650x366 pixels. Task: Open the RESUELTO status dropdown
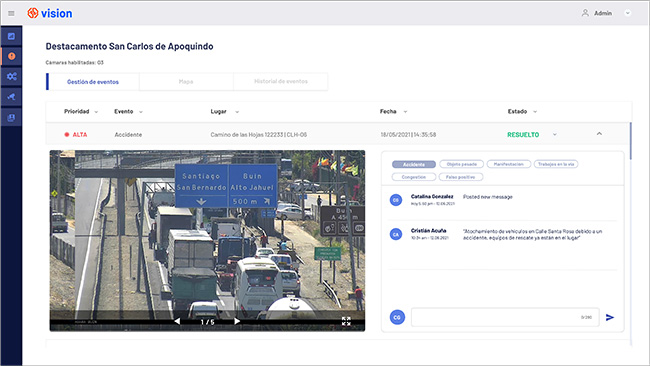coord(555,135)
